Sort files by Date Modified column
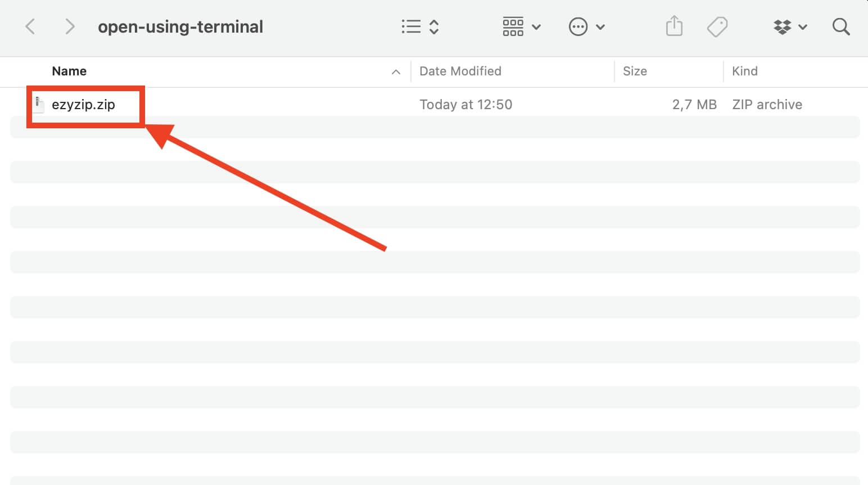The image size is (868, 485). (x=460, y=71)
